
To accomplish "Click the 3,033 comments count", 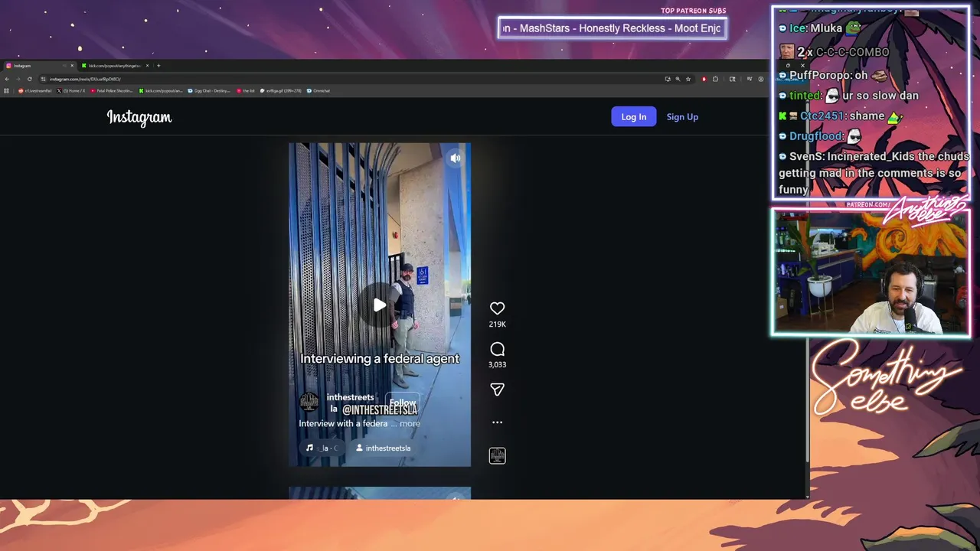I will (x=497, y=365).
